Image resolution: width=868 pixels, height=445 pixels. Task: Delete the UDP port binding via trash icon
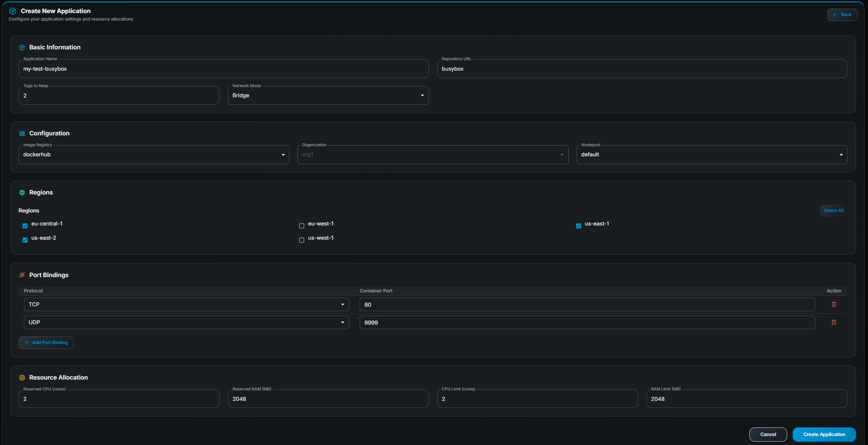coord(834,322)
